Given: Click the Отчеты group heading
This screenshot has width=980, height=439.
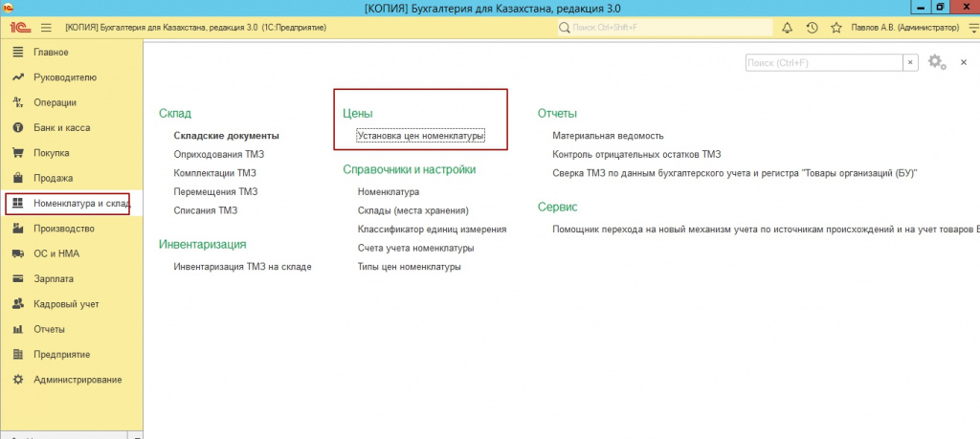Looking at the screenshot, I should point(557,114).
